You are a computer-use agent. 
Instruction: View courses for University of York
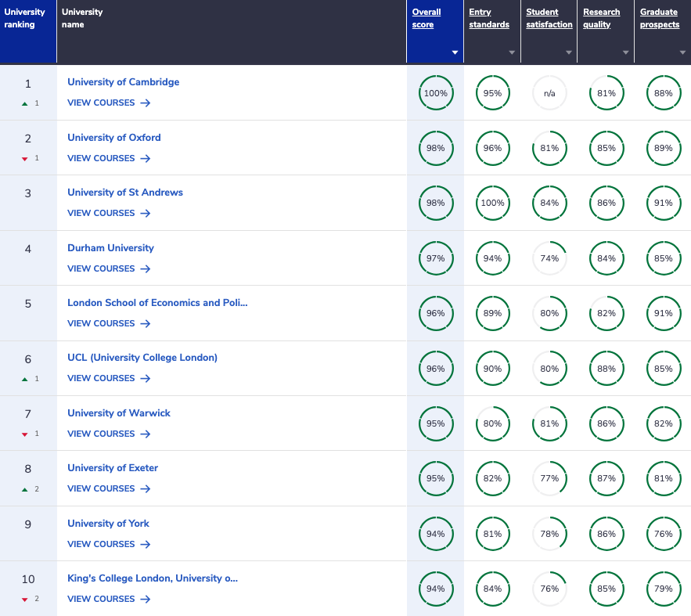(x=109, y=544)
